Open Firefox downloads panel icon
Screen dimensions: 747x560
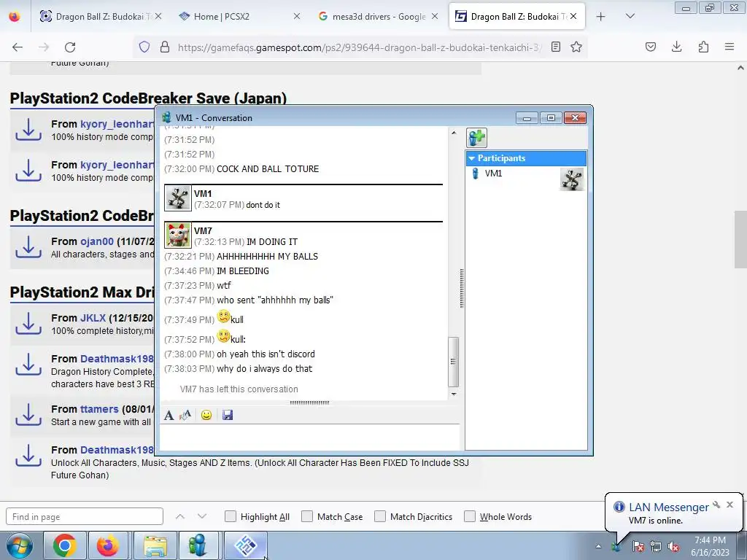pos(676,47)
